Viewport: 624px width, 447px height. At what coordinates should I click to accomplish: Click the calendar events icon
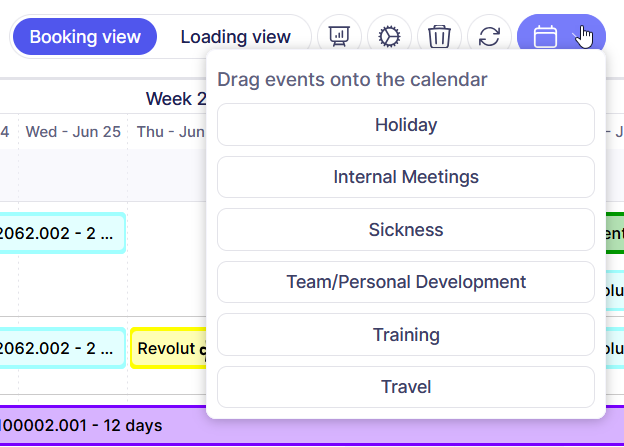(x=545, y=37)
